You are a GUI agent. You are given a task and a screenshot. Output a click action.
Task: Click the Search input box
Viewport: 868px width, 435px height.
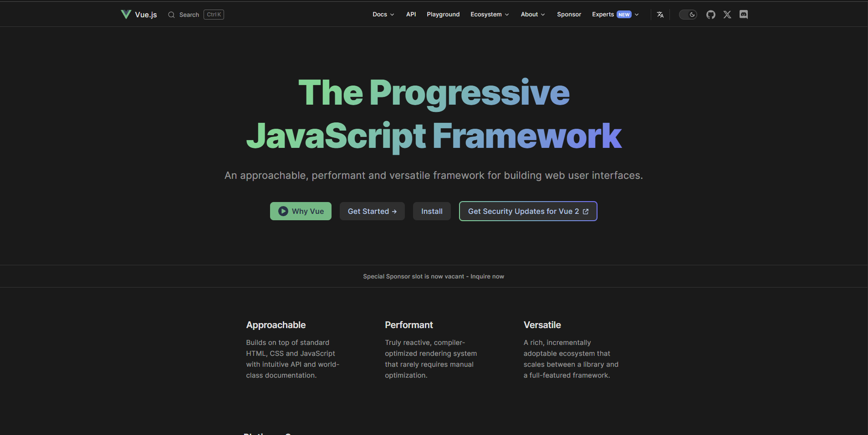click(x=196, y=15)
